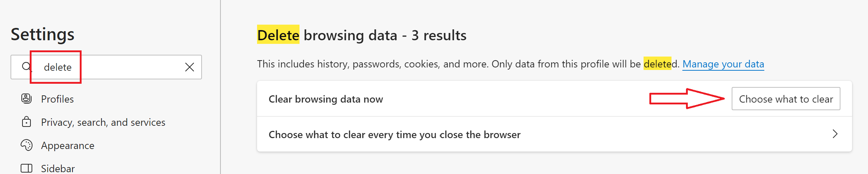Open the Appearance settings page

[x=67, y=145]
